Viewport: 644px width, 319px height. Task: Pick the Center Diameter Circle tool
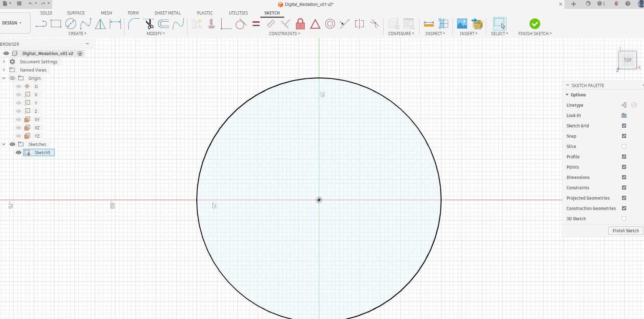point(71,24)
